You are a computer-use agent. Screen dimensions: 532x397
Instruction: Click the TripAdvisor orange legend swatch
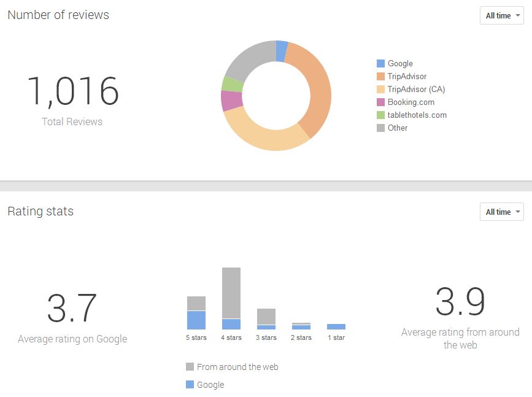380,77
